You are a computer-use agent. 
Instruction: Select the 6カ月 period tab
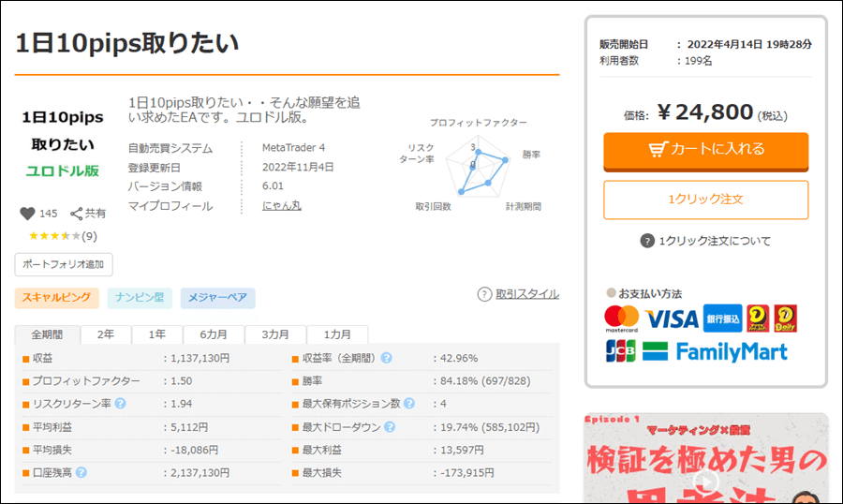[x=212, y=334]
